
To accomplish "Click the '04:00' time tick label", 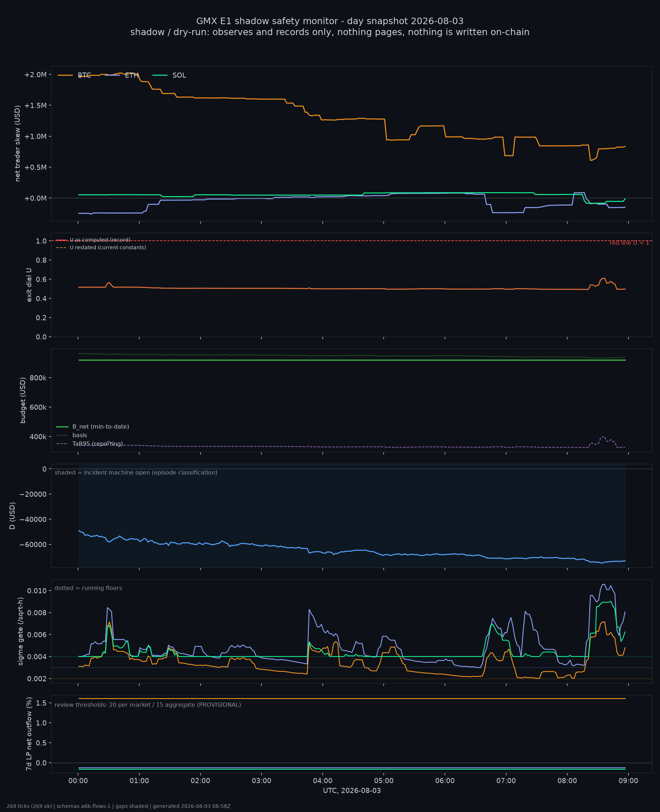I will tap(323, 781).
